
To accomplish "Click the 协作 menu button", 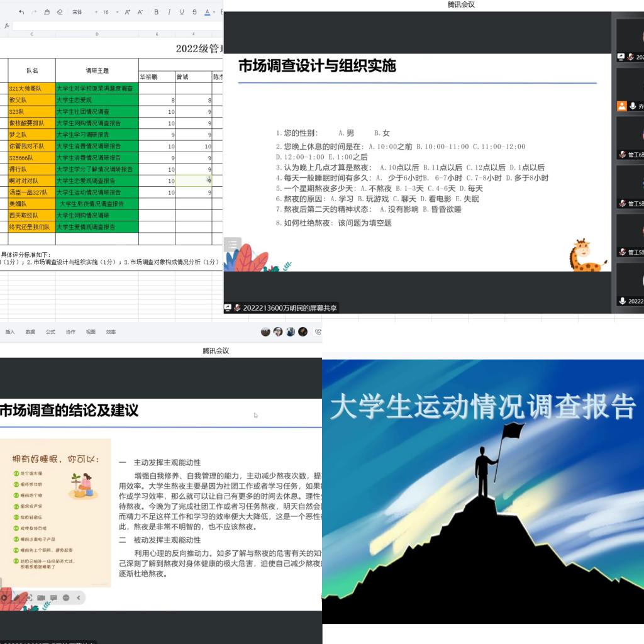I will [70, 331].
